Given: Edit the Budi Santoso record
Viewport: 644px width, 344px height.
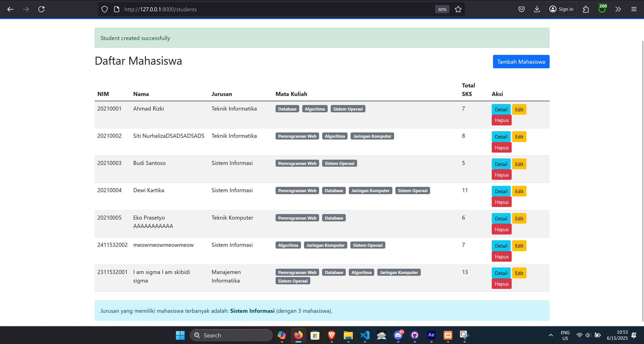Looking at the screenshot, I should pyautogui.click(x=519, y=164).
